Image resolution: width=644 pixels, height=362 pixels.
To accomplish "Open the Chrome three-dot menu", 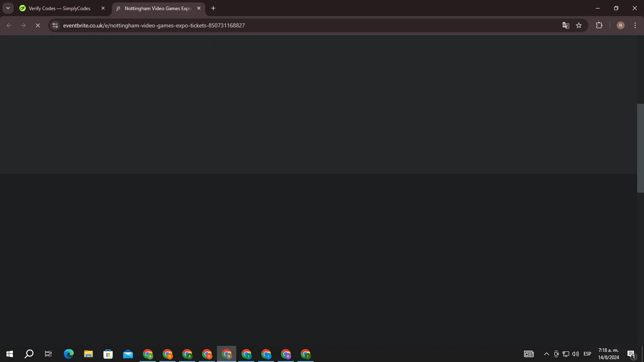I will (635, 25).
